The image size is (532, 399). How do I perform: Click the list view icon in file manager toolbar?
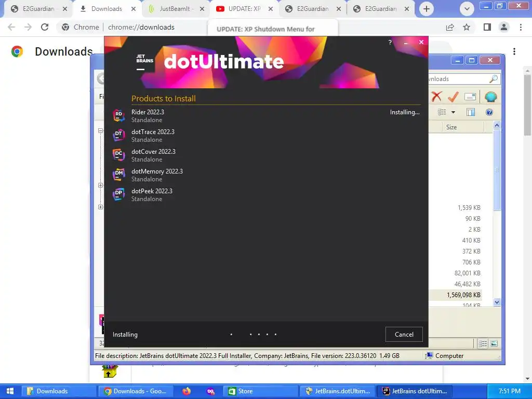(x=442, y=112)
